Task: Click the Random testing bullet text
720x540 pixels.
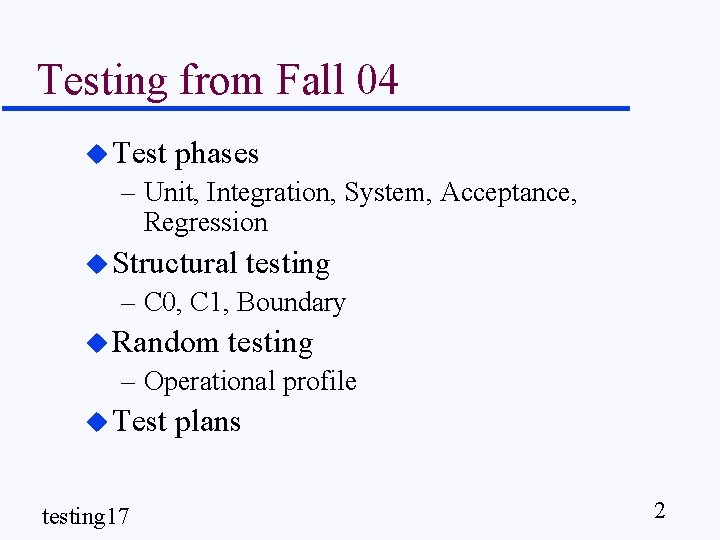Action: point(213,342)
